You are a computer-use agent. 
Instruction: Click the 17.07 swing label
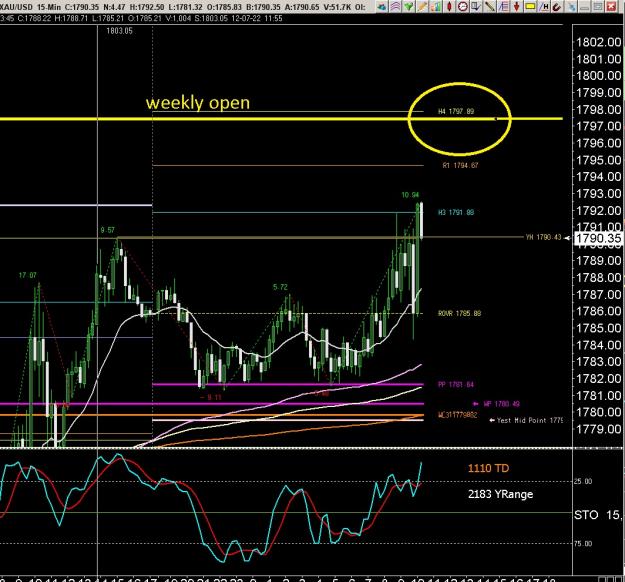(x=28, y=275)
